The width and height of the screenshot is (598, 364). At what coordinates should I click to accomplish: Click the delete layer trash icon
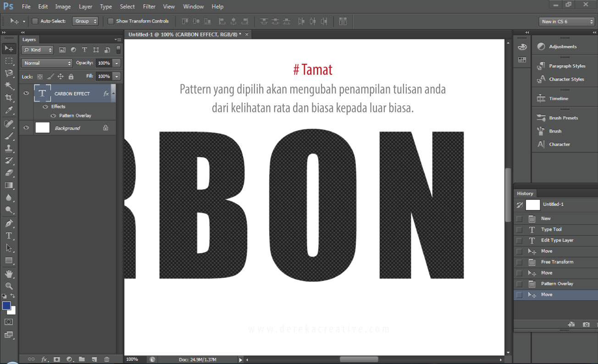(107, 359)
